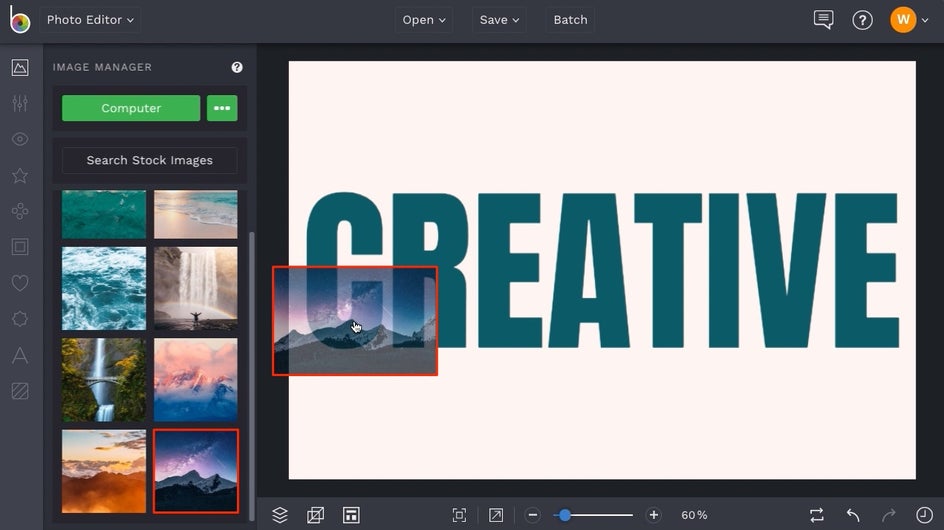Undo the last action

[x=852, y=515]
